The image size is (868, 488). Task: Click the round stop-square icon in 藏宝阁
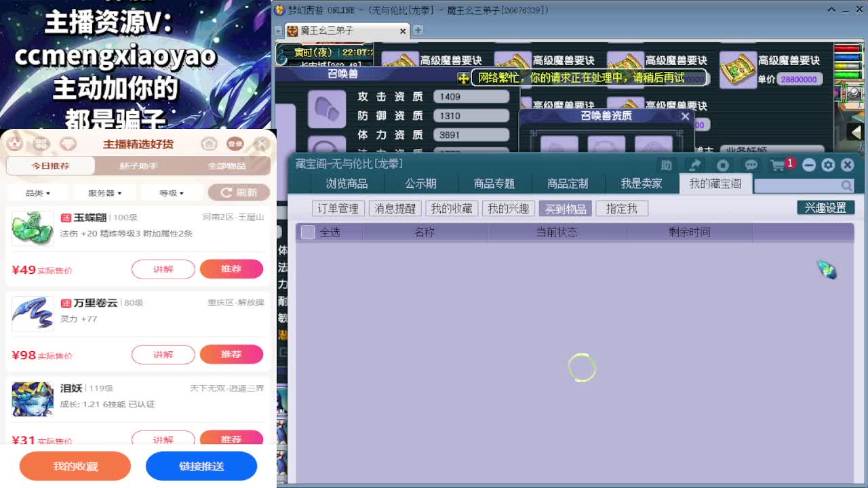723,165
